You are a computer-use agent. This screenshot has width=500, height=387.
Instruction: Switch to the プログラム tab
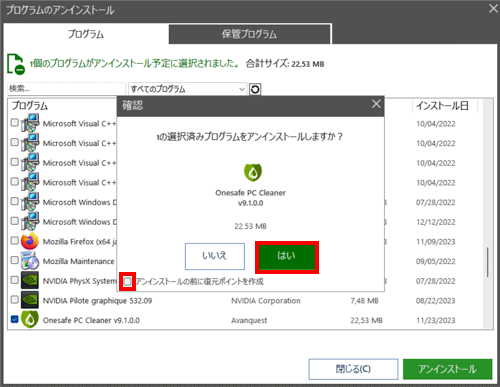(x=86, y=34)
